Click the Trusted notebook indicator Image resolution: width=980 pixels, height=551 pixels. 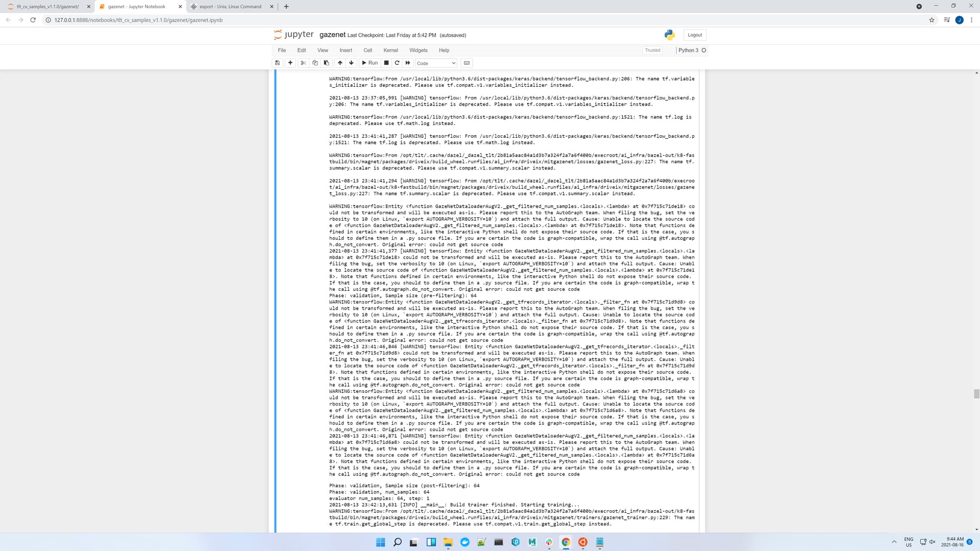(652, 50)
